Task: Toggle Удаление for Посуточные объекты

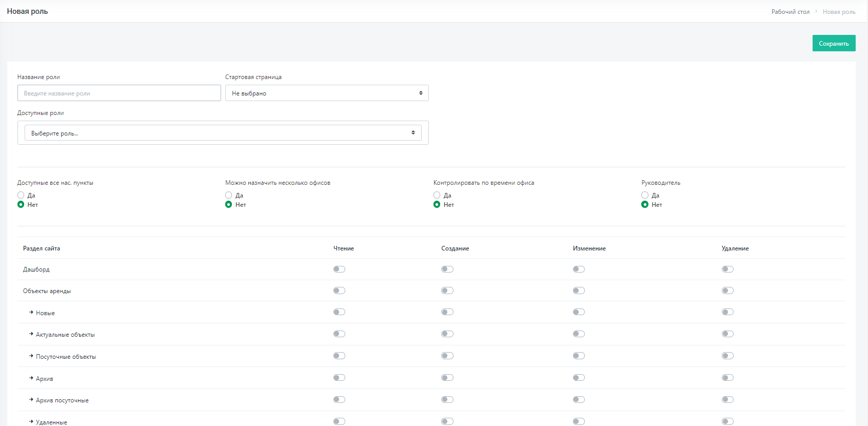Action: pos(727,356)
